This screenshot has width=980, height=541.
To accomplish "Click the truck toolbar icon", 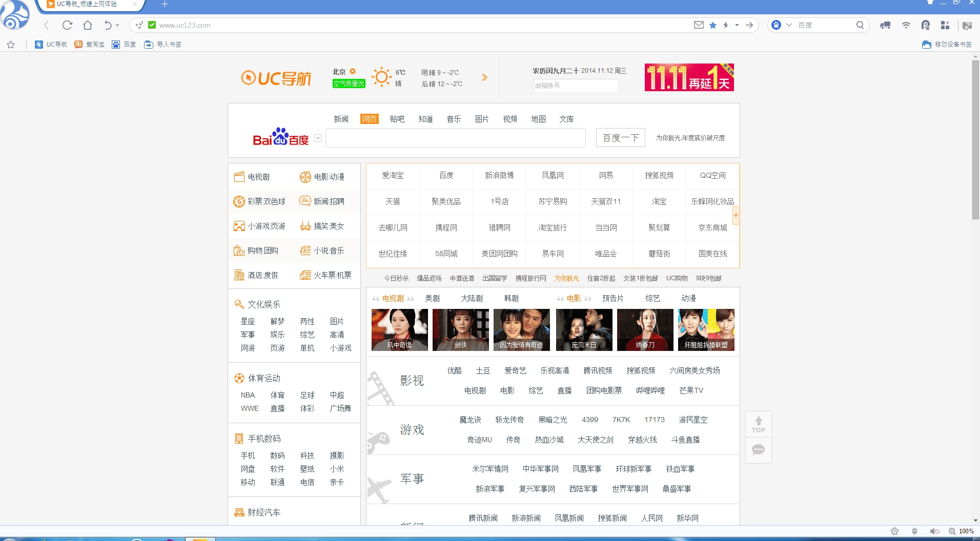I will pos(885,25).
